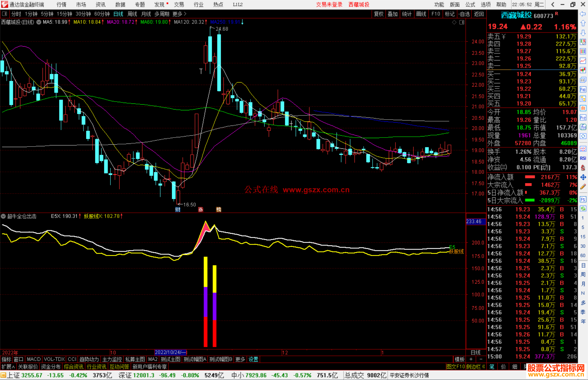Viewport: 588px width, 380px height.
Task: Open the F10 company info sidebar icon
Action: 583,90
